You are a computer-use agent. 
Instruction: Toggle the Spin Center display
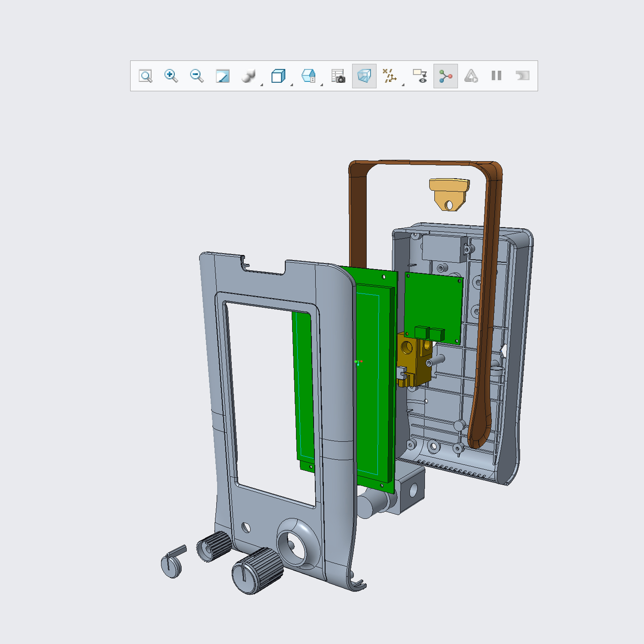pyautogui.click(x=445, y=76)
